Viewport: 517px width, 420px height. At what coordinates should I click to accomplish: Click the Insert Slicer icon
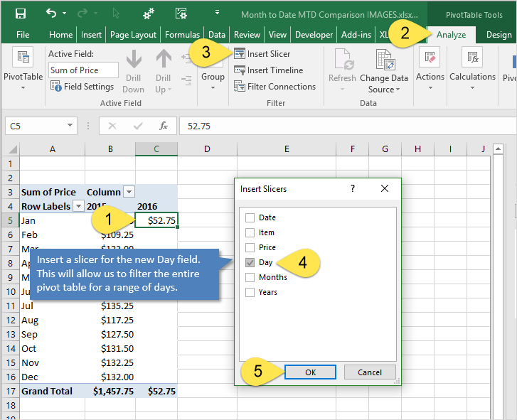coord(240,54)
